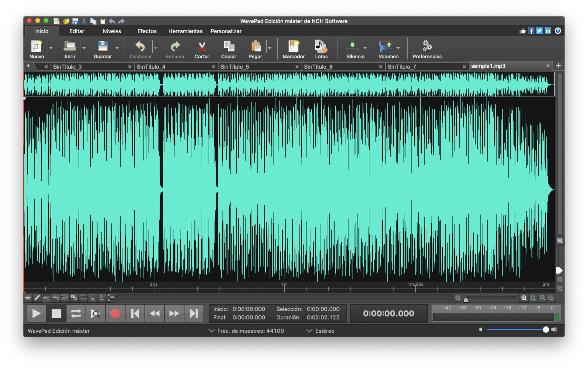Expand the Abrir dropdown arrow
The image size is (588, 368).
[84, 48]
